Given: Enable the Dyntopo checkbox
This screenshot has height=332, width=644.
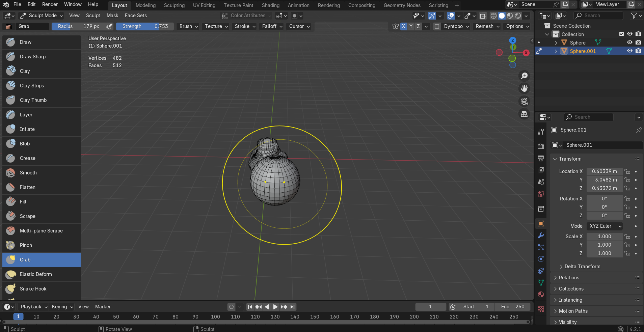Looking at the screenshot, I should tap(437, 26).
